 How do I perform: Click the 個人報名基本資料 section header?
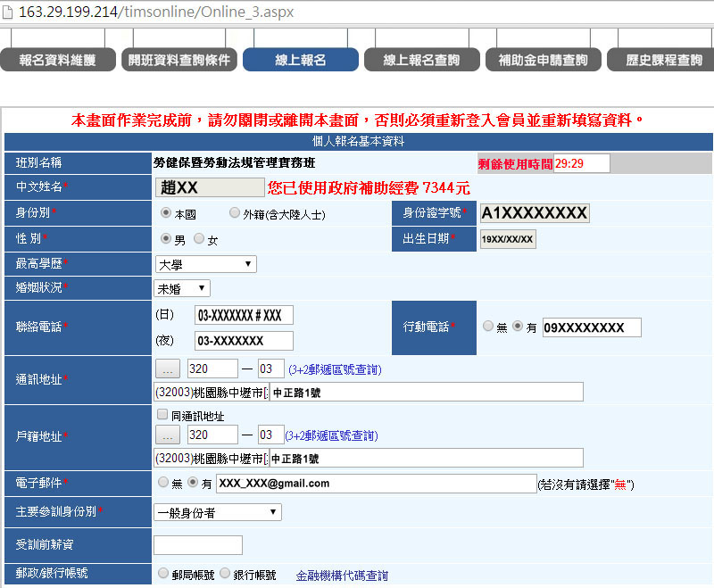[x=359, y=142]
